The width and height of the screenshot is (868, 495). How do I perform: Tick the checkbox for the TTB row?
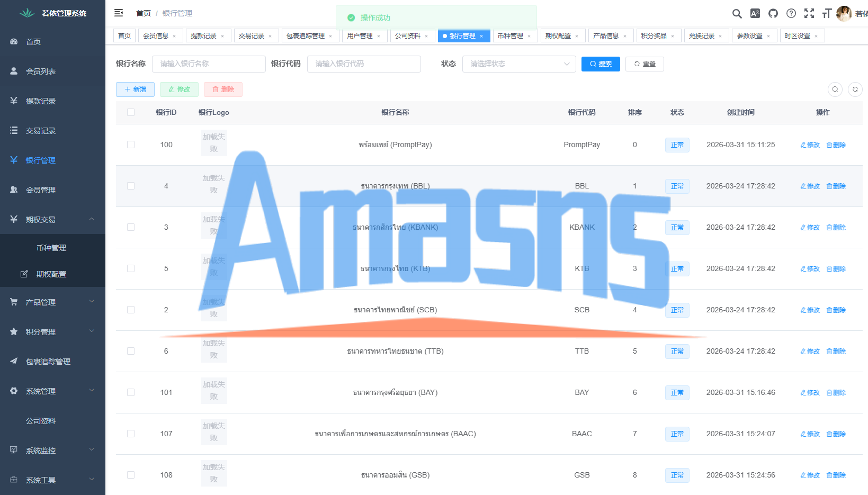(131, 351)
